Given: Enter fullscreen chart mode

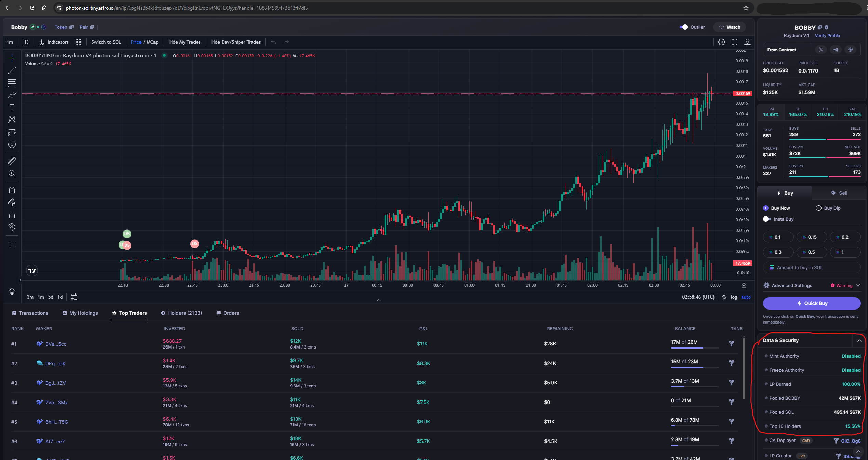Looking at the screenshot, I should [734, 42].
